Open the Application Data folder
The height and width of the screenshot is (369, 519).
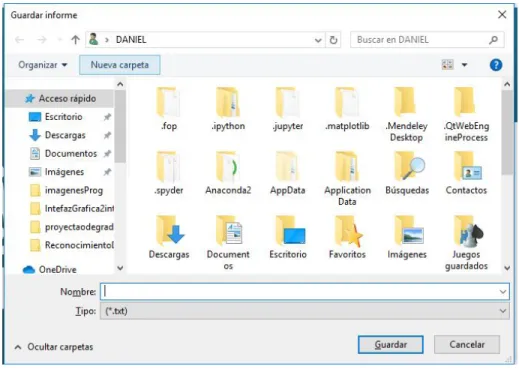pyautogui.click(x=347, y=178)
